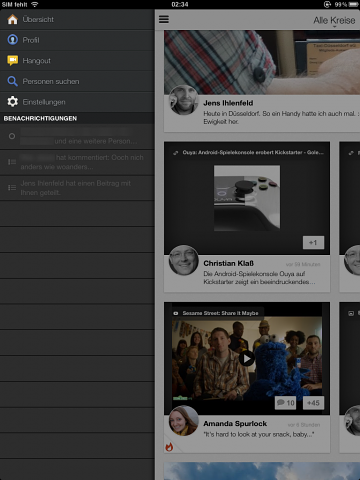Tap the clock showing 02:34

tap(180, 4)
